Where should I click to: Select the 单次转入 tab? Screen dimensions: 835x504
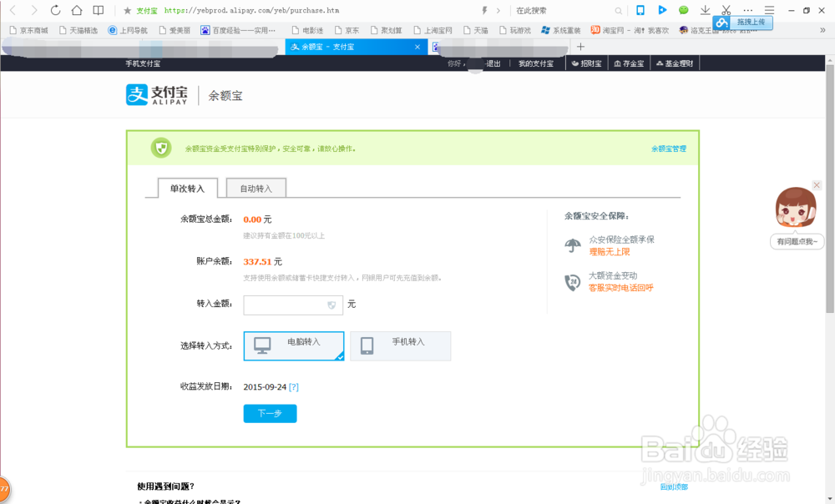tap(187, 189)
